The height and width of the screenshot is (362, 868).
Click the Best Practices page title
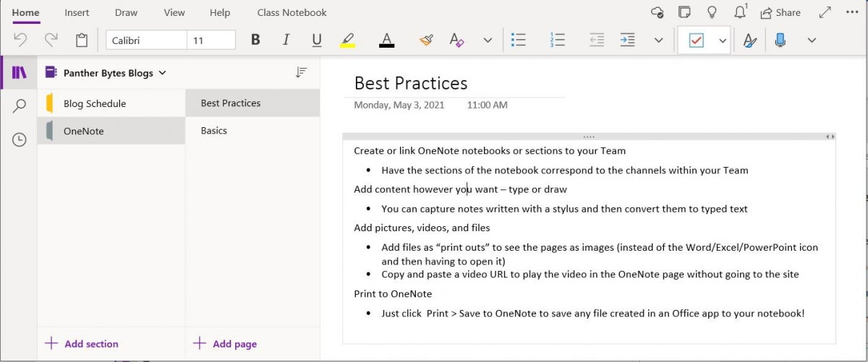click(411, 83)
